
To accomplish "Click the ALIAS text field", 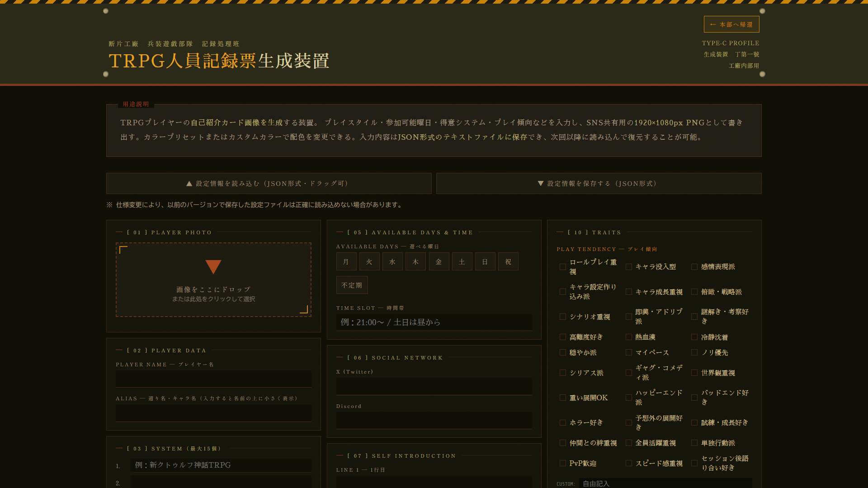I will tap(213, 413).
